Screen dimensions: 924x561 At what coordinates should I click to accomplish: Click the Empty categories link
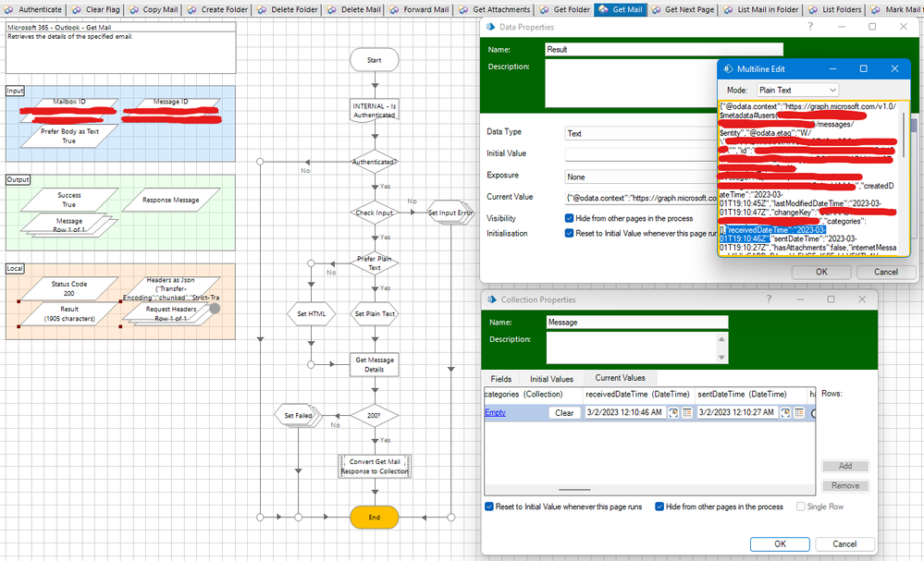(x=495, y=412)
